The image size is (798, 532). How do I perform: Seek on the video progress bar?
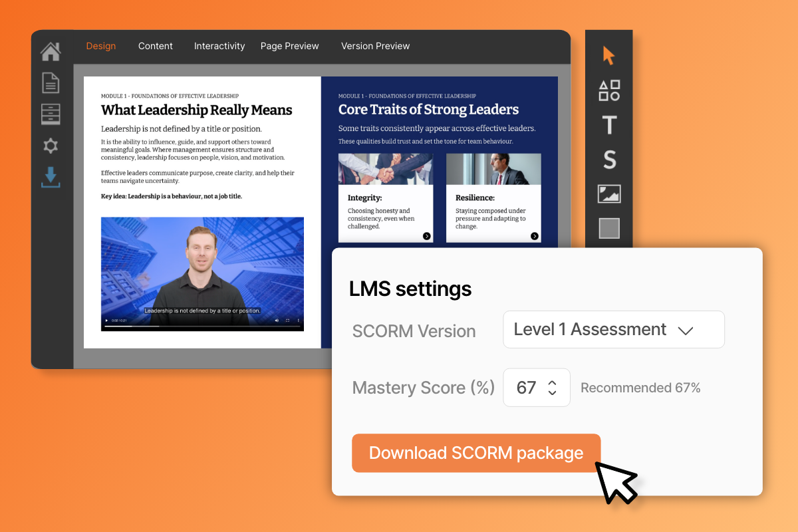pos(202,327)
